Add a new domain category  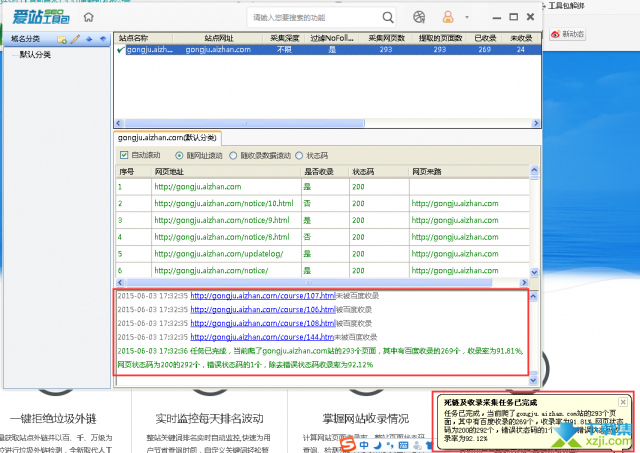tap(62, 39)
